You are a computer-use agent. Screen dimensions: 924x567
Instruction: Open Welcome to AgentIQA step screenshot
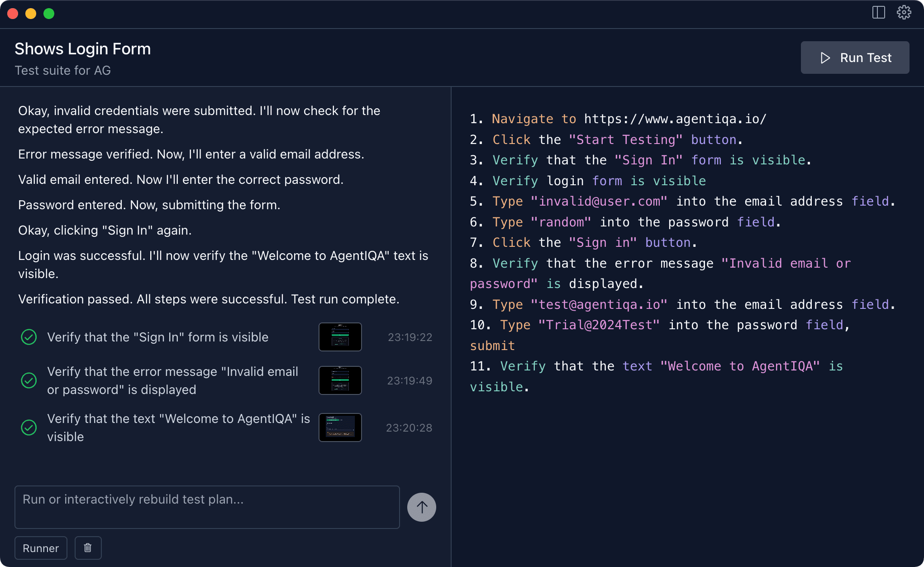tap(340, 427)
